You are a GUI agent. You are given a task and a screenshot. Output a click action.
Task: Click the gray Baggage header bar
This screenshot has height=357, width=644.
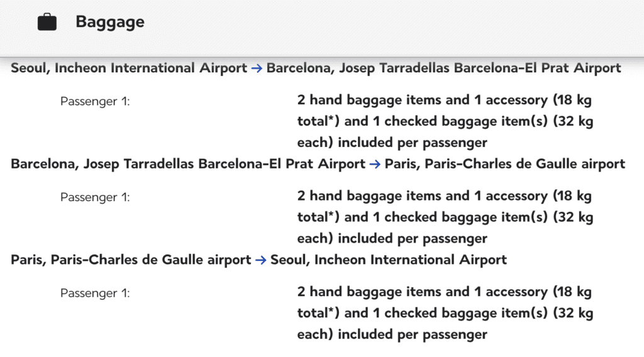coord(322,28)
